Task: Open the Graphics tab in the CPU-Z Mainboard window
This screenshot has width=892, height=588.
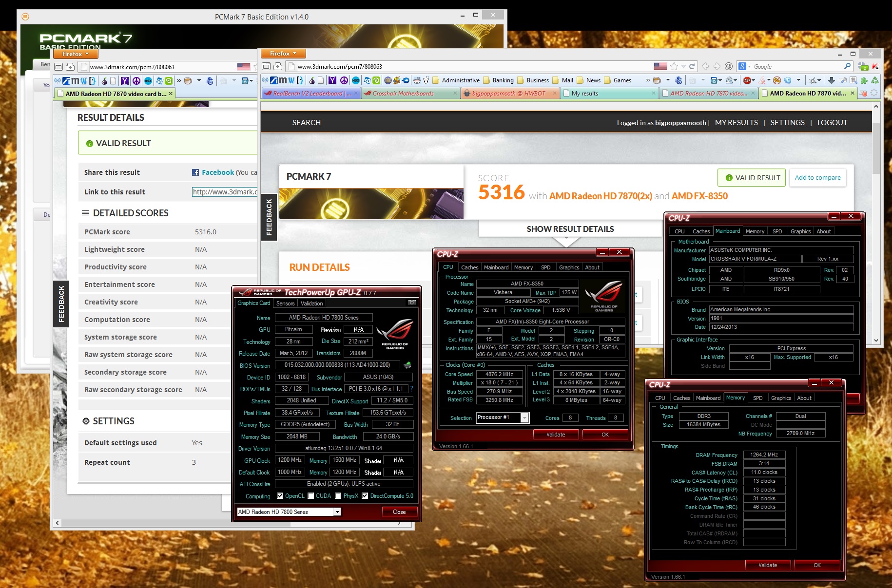Action: coord(800,231)
